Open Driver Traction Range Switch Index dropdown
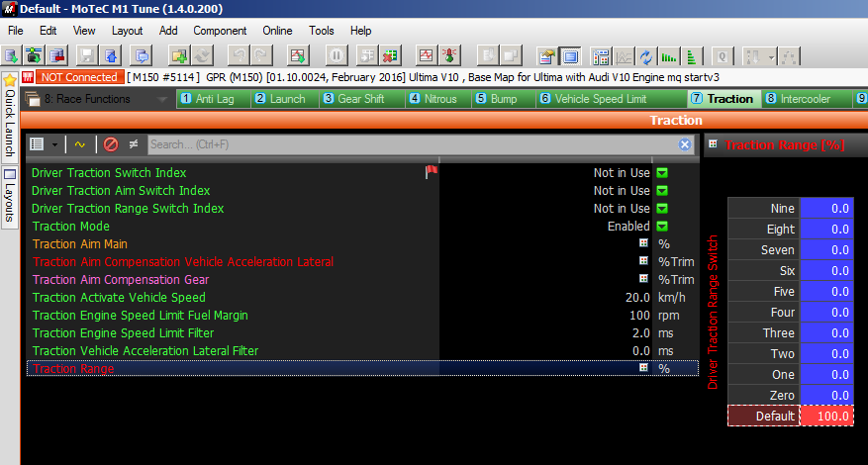This screenshot has height=465, width=868. [x=661, y=208]
